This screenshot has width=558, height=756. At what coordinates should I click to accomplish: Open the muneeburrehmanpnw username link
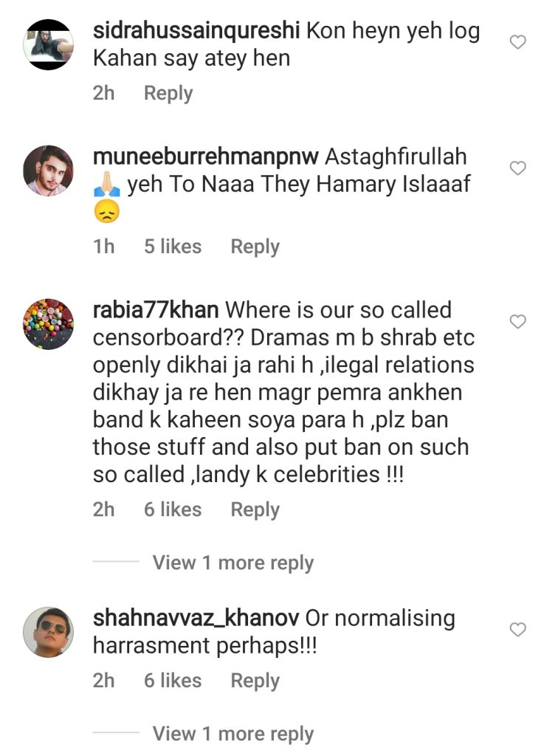[x=206, y=157]
